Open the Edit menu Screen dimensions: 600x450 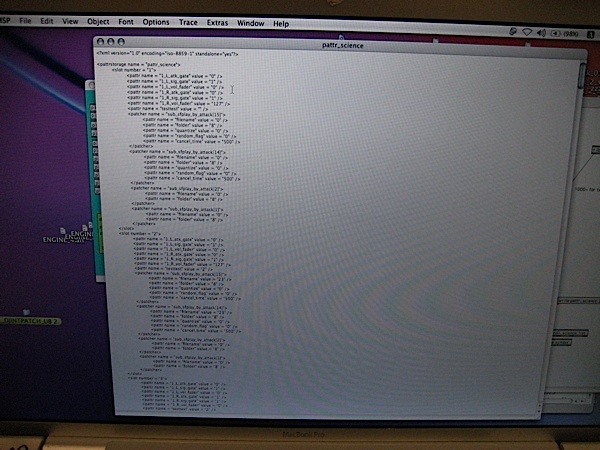point(47,22)
